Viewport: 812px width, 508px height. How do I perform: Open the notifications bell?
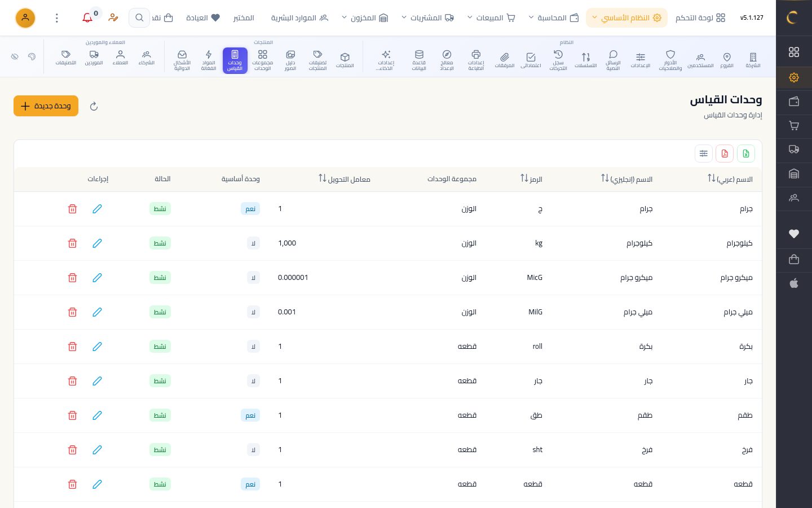87,18
